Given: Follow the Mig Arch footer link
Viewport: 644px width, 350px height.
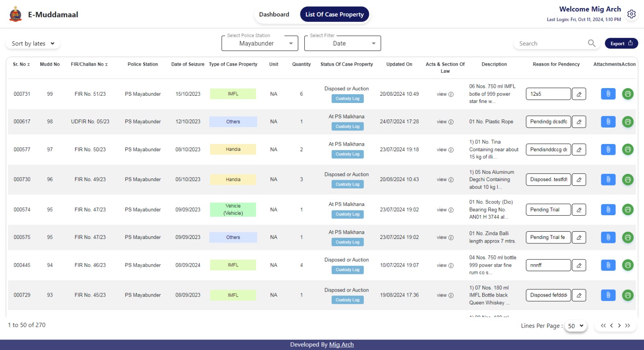Looking at the screenshot, I should pos(341,344).
